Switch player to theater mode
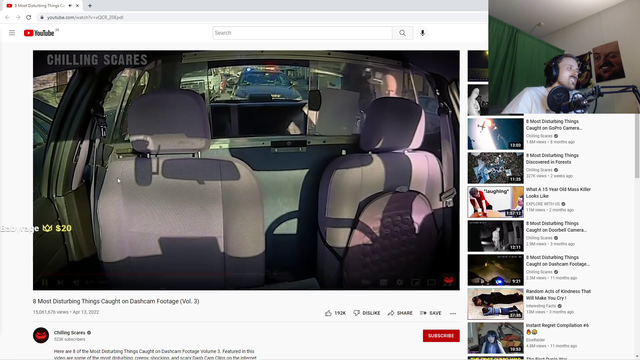 [x=431, y=282]
